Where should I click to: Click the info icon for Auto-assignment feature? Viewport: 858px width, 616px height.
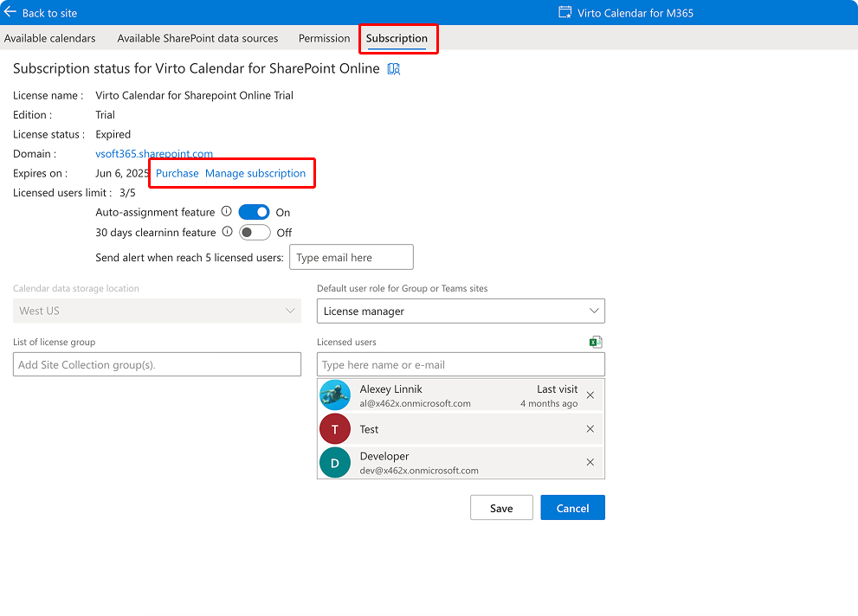[227, 212]
